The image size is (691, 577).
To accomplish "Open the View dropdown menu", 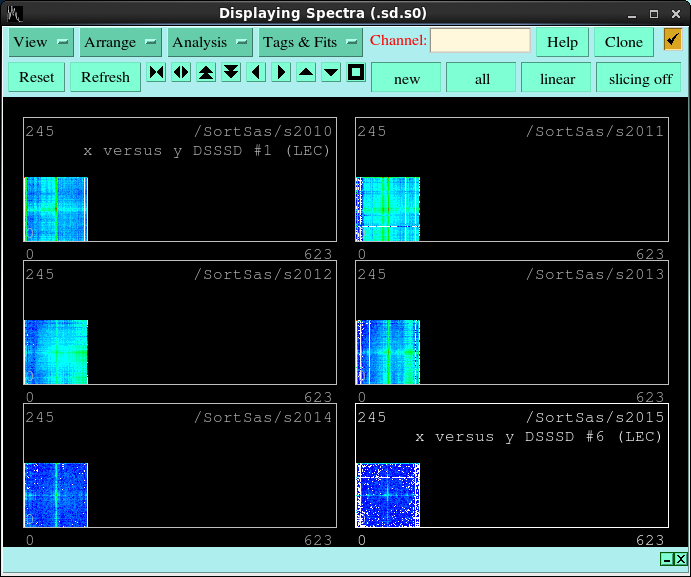I will click(41, 42).
